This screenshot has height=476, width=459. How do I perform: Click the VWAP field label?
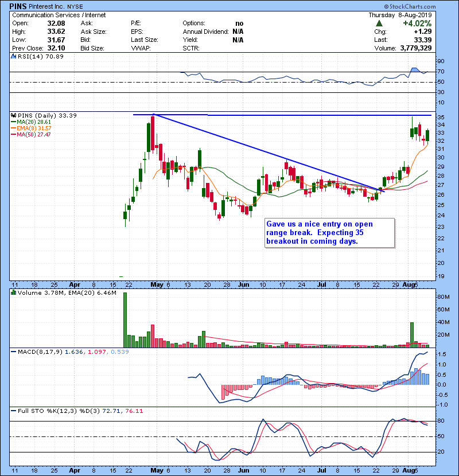tap(141, 48)
